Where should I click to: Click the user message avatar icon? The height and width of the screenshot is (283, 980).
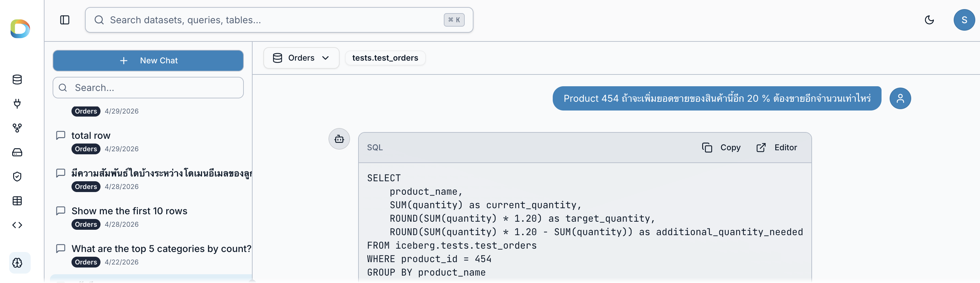900,98
